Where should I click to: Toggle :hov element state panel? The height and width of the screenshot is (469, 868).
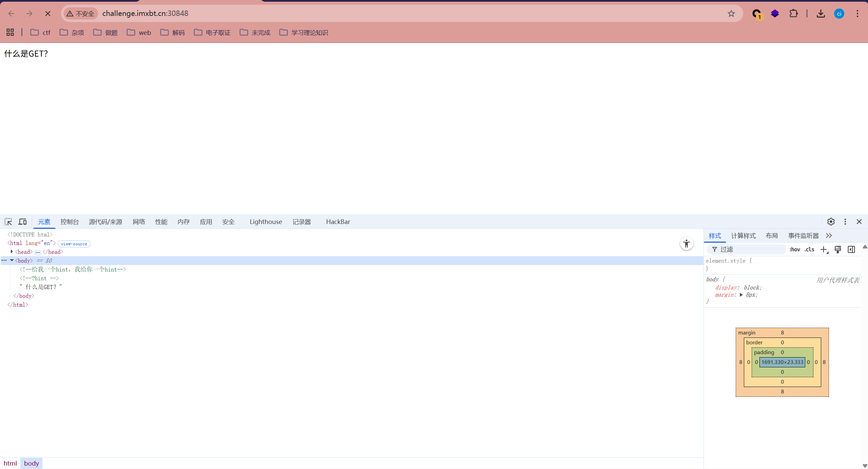pyautogui.click(x=794, y=249)
